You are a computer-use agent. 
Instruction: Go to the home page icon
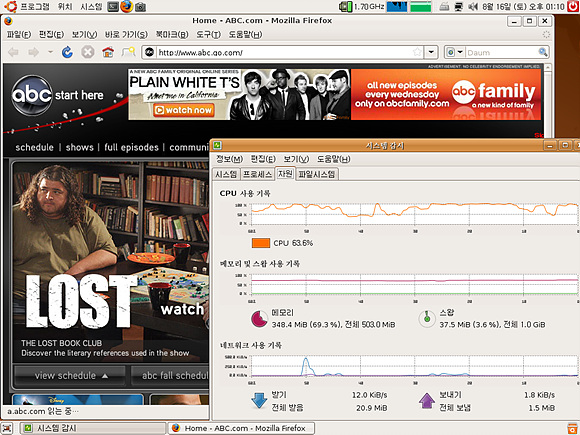tap(108, 52)
